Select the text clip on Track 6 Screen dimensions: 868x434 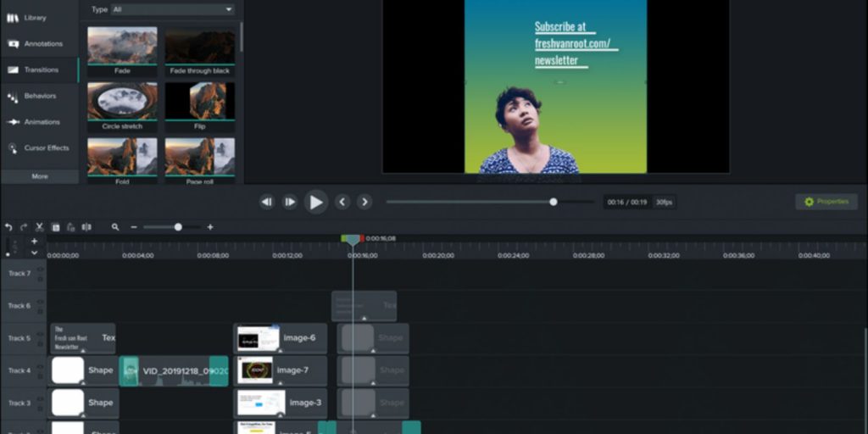pyautogui.click(x=364, y=306)
